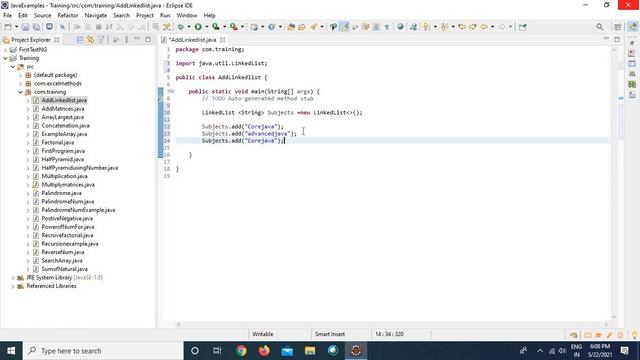640x360 pixels.
Task: Click the Smart Insert status entry
Action: 330,334
